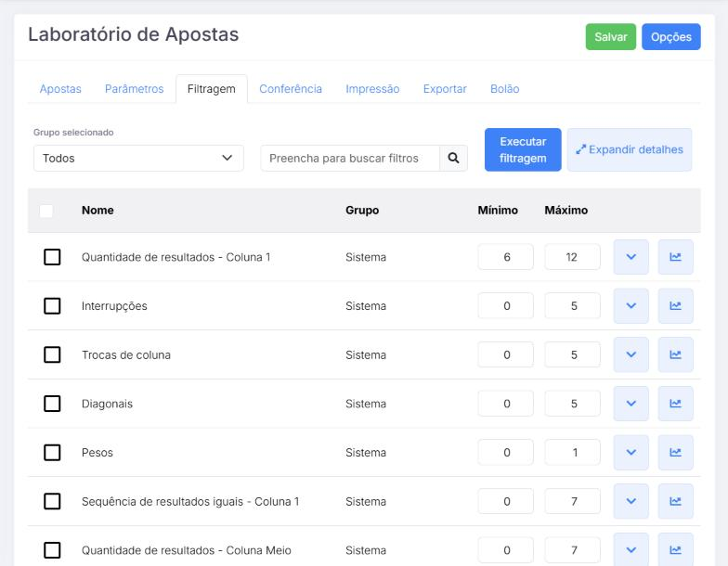This screenshot has width=728, height=566.
Task: Expand Sequência de resultados iguais - Coluna 1
Action: point(631,501)
